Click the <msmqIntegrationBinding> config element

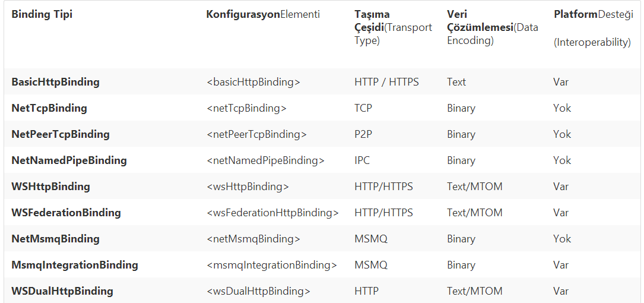point(272,265)
